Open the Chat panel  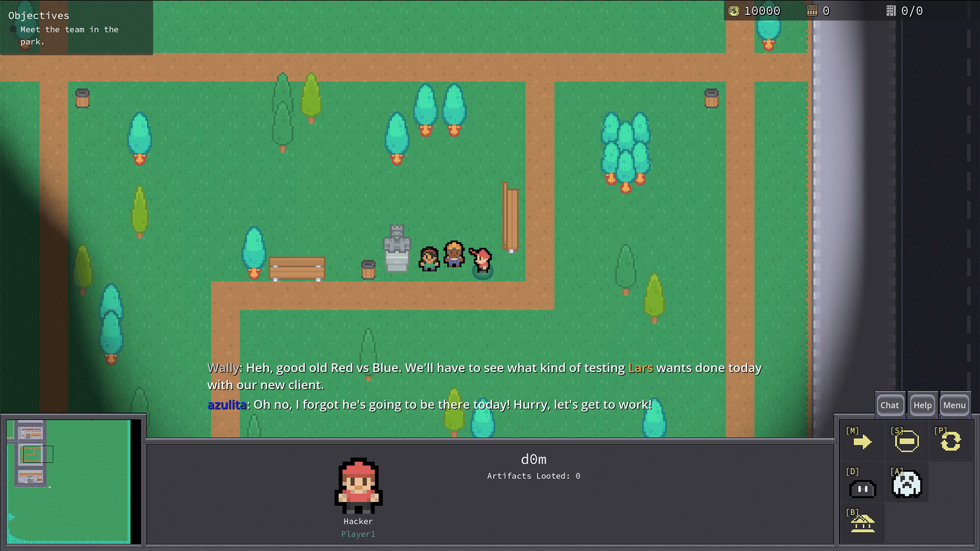890,405
